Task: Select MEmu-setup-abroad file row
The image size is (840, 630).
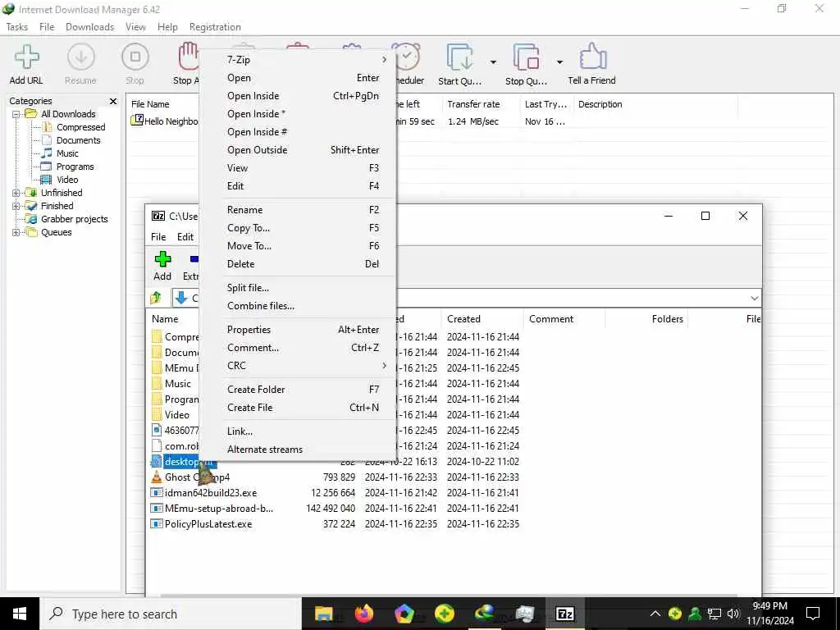Action: 218,509
